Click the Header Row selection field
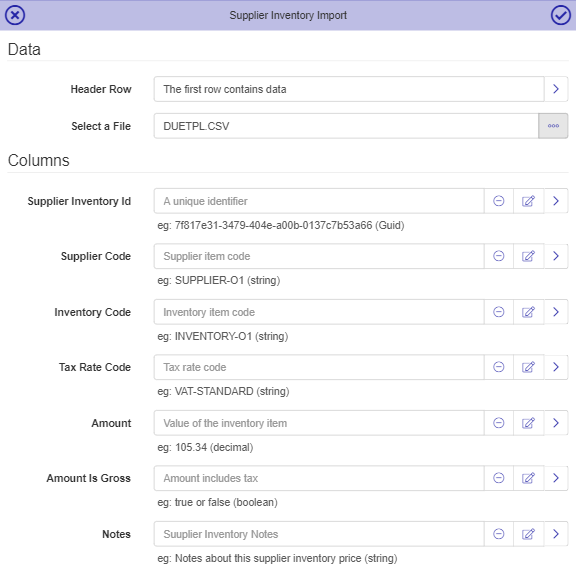The height and width of the screenshot is (582, 576). click(349, 89)
